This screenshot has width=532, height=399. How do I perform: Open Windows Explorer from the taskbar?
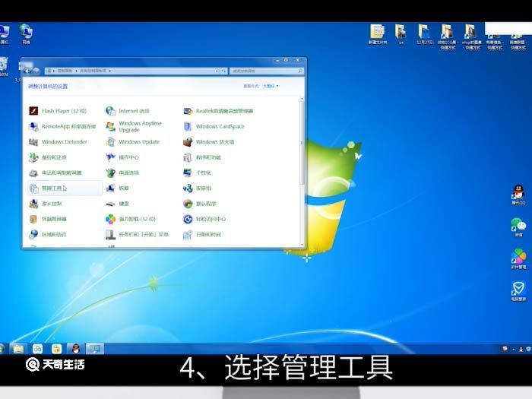18,349
